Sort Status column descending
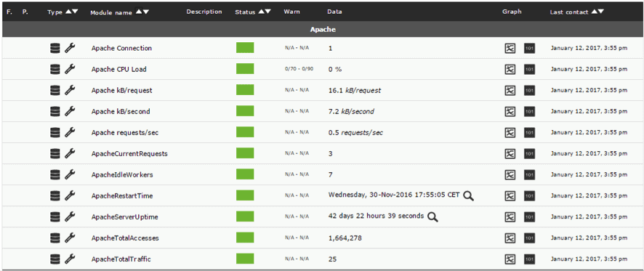The image size is (644, 271). click(x=267, y=12)
